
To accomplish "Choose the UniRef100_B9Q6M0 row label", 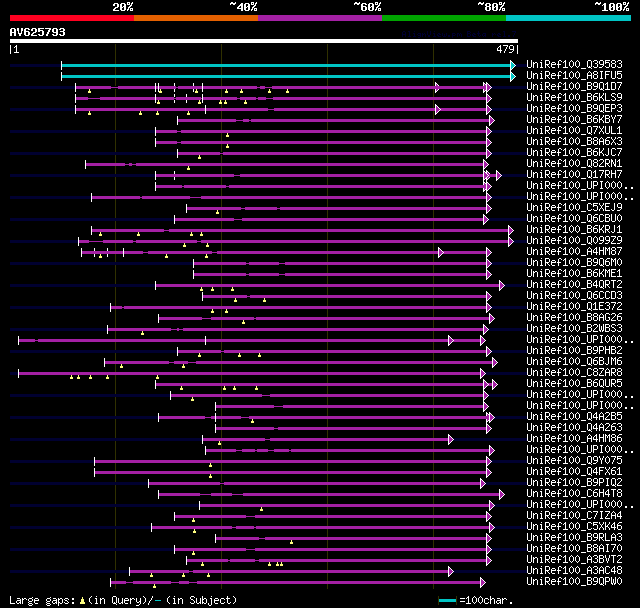I will pos(574,262).
